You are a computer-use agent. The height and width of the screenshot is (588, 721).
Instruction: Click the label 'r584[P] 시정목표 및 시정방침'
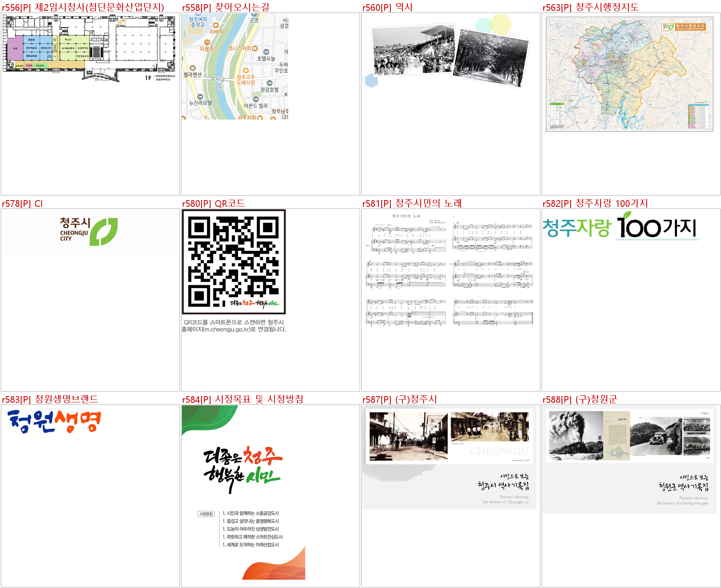click(243, 399)
